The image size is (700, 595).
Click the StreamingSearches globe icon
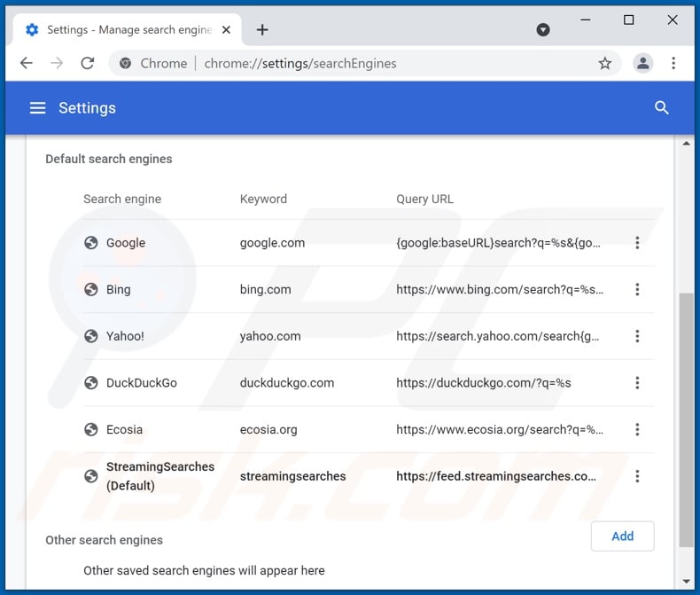(x=91, y=476)
